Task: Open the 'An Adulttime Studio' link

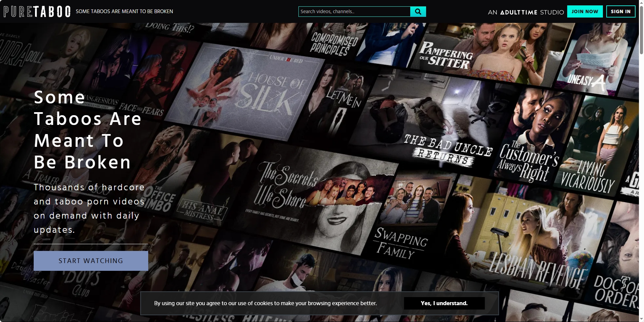Action: point(526,12)
